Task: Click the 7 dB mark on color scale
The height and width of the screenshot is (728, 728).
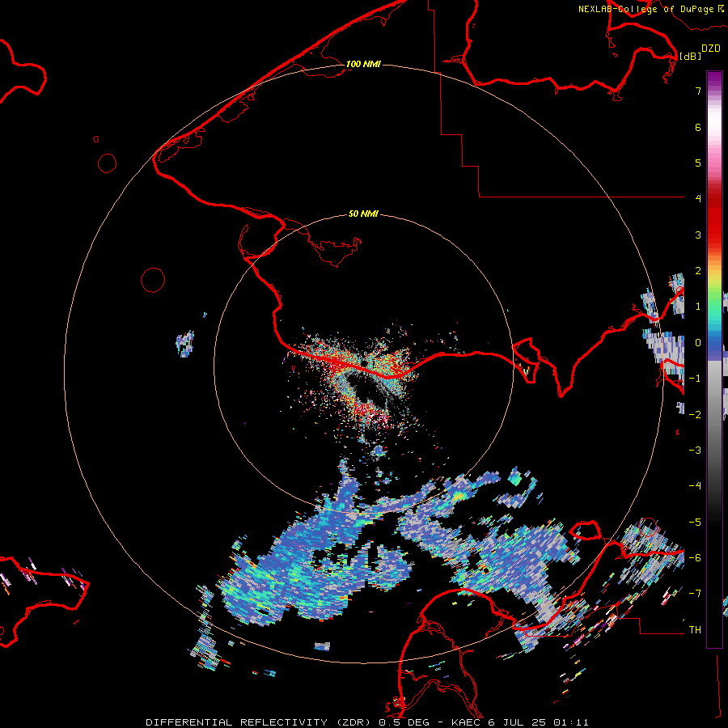Action: (x=698, y=91)
